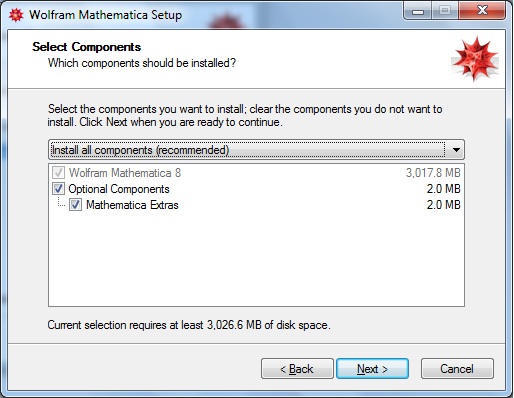514x398 pixels.
Task: Open the install type dropdown arrow
Action: (x=456, y=150)
